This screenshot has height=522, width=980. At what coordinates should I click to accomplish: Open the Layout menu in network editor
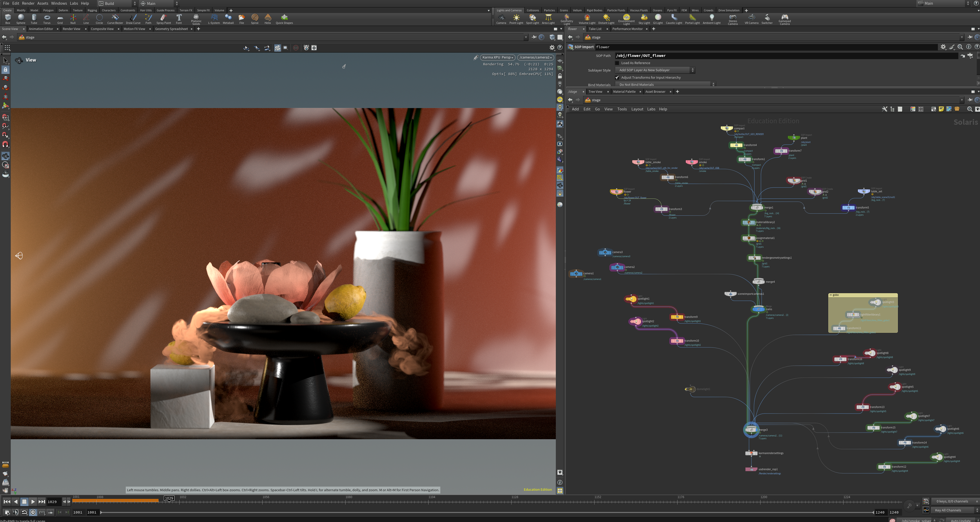pyautogui.click(x=637, y=109)
